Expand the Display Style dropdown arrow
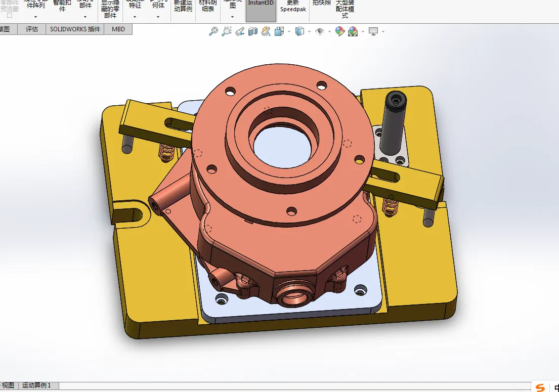This screenshot has height=392, width=559. (x=309, y=32)
